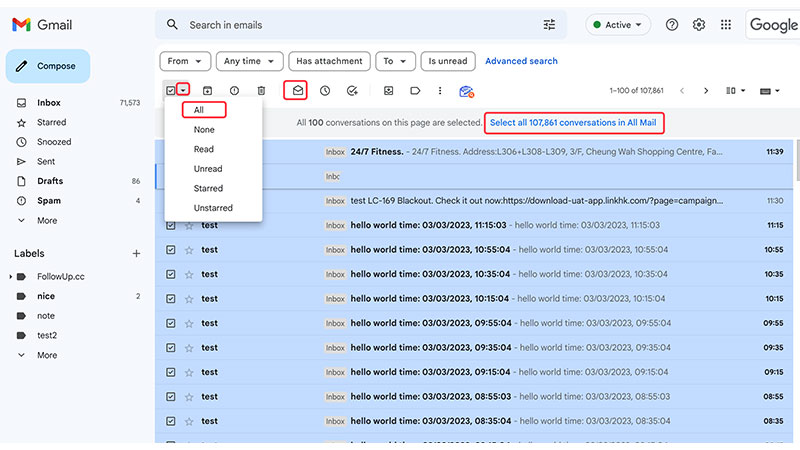
Task: Create a new label with plus icon
Action: click(136, 254)
